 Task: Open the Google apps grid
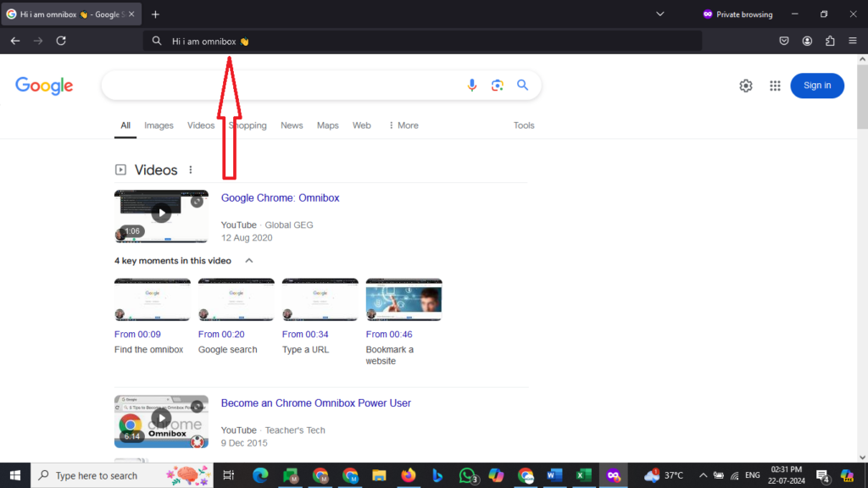pos(775,86)
